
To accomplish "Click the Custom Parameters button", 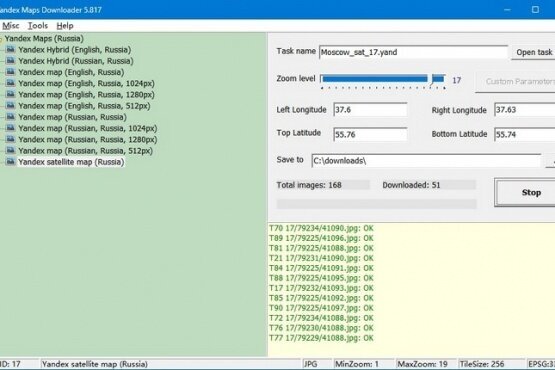I will coord(516,82).
